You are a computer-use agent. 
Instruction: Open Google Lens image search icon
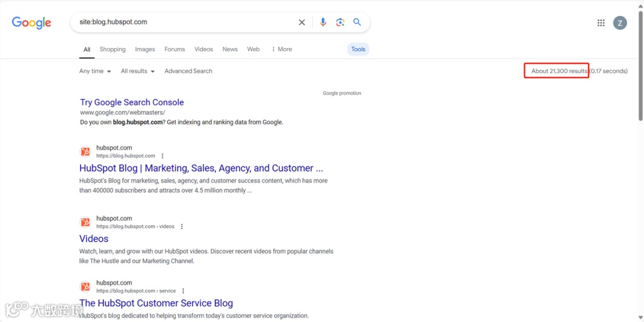click(340, 23)
